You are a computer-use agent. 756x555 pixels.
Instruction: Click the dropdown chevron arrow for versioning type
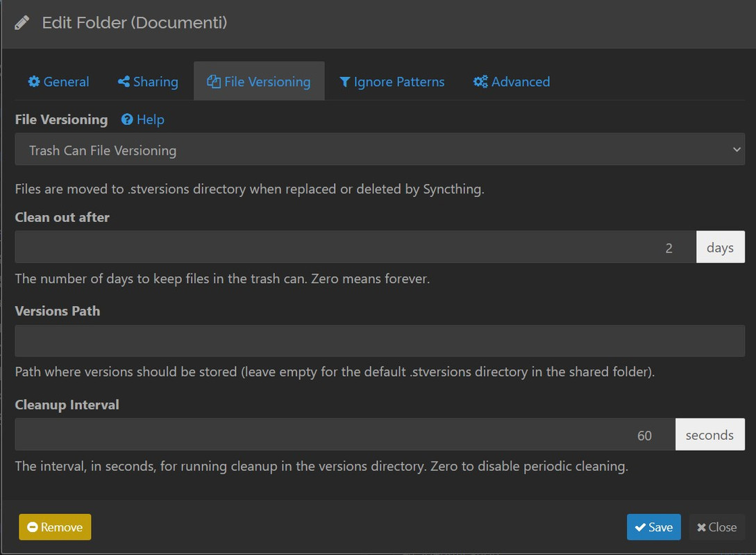[x=737, y=150]
